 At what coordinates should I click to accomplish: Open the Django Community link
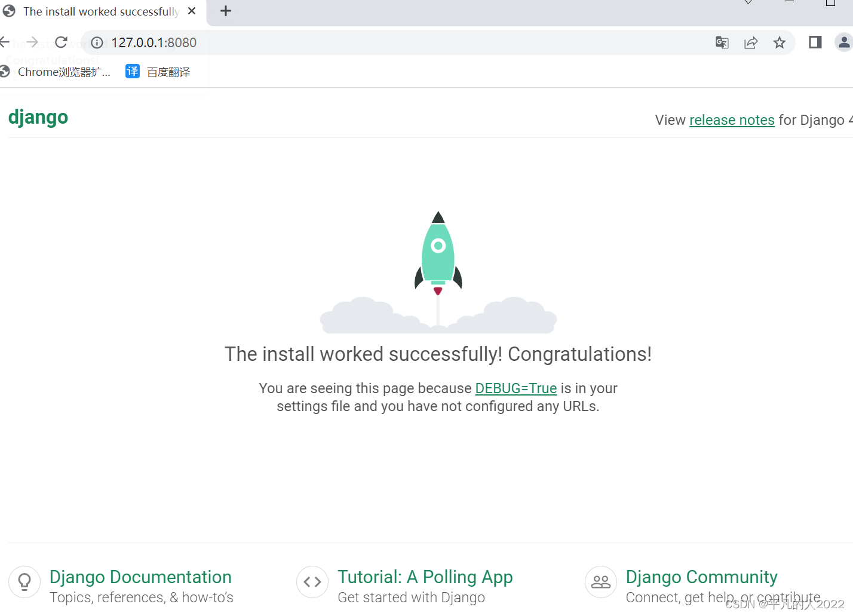702,577
